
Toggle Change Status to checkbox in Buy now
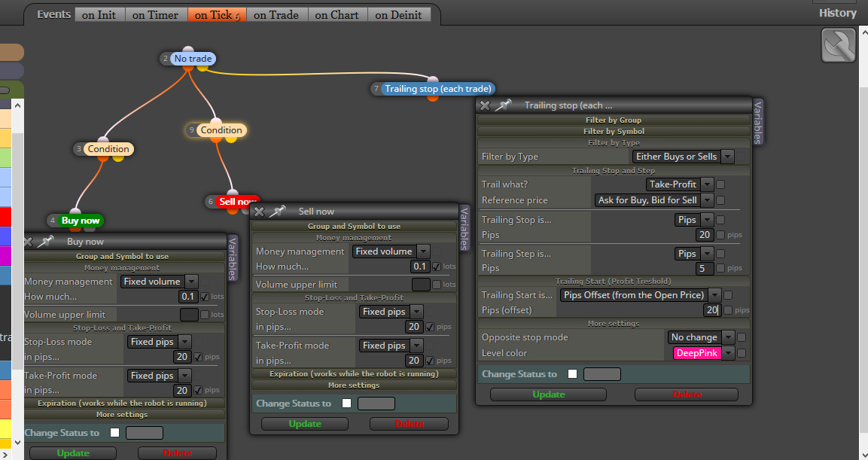tap(114, 432)
